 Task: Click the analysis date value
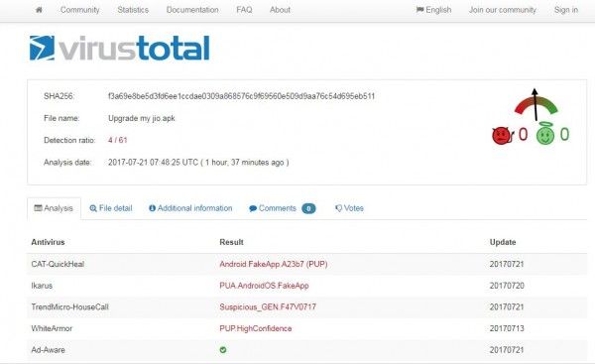coord(198,163)
